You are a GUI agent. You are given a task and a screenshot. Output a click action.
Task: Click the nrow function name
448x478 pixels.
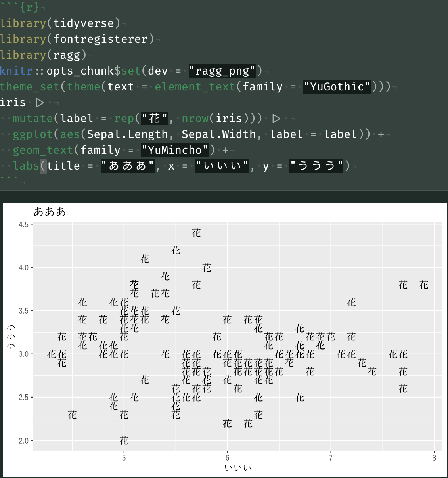(195, 118)
